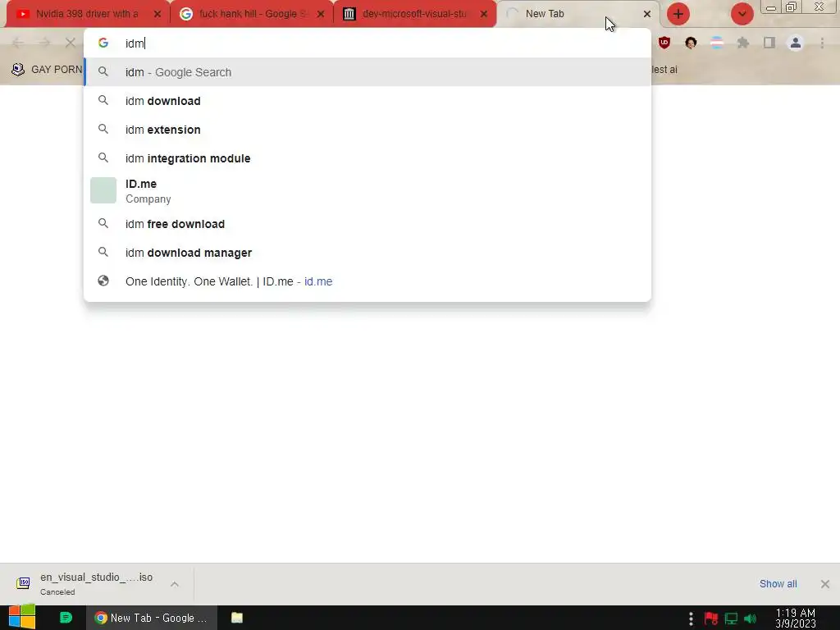Image resolution: width=840 pixels, height=630 pixels.
Task: Open the green chat app in taskbar
Action: point(66,618)
